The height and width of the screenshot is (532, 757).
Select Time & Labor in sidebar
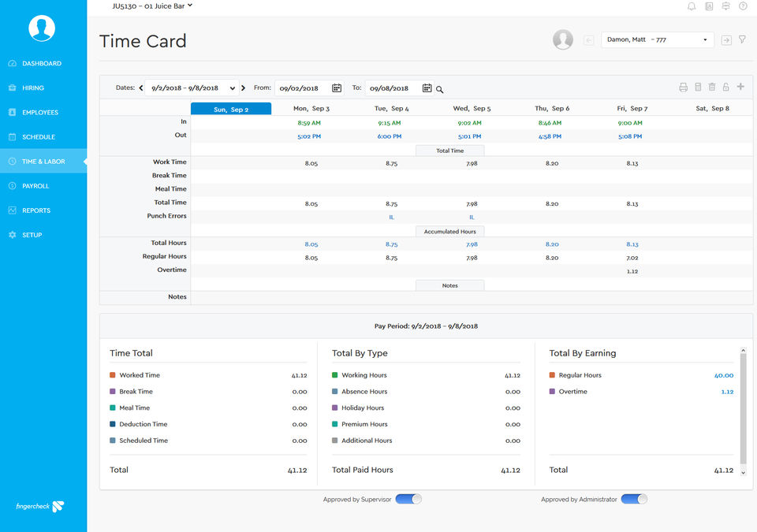pos(43,162)
